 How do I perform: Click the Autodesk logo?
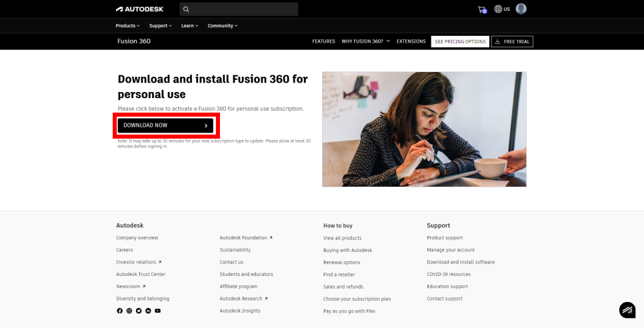coord(139,9)
